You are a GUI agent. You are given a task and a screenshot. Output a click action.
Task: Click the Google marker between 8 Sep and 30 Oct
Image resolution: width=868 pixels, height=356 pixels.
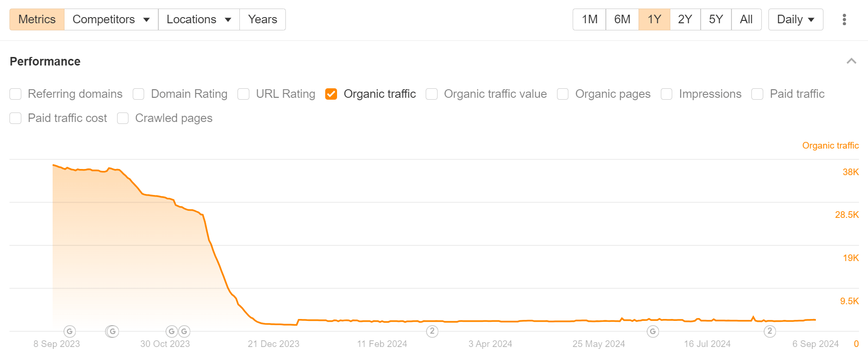click(112, 331)
